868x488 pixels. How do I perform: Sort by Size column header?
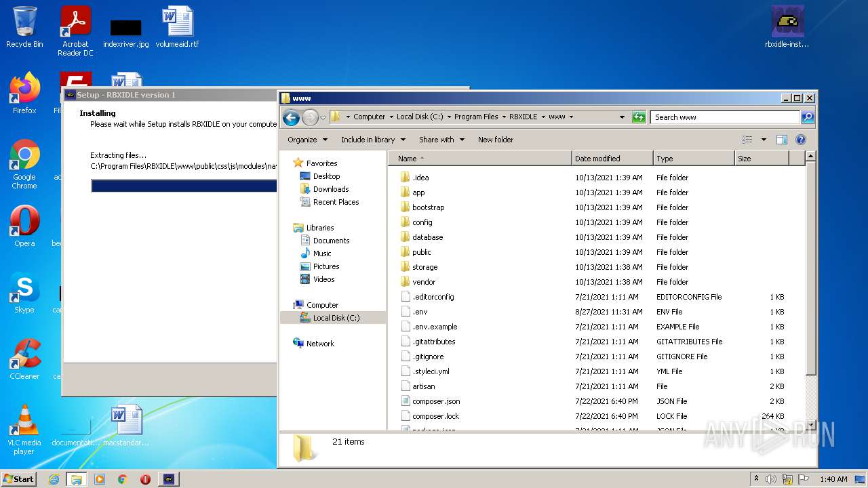(x=762, y=159)
